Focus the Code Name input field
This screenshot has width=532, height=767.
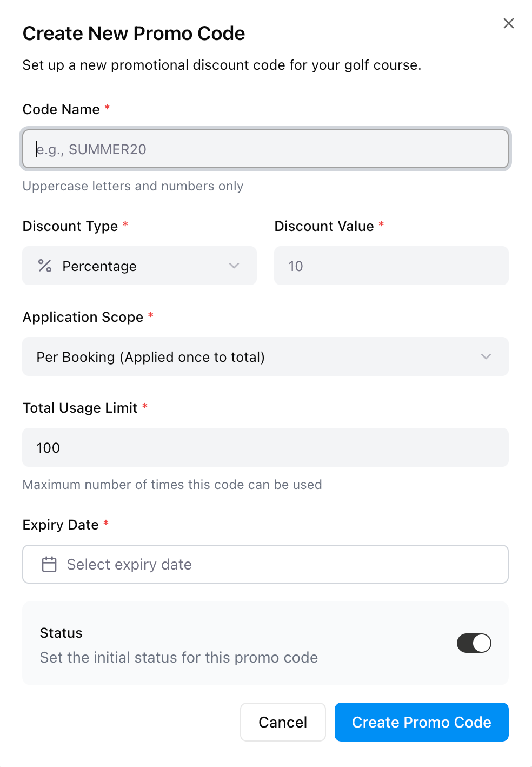(x=265, y=149)
